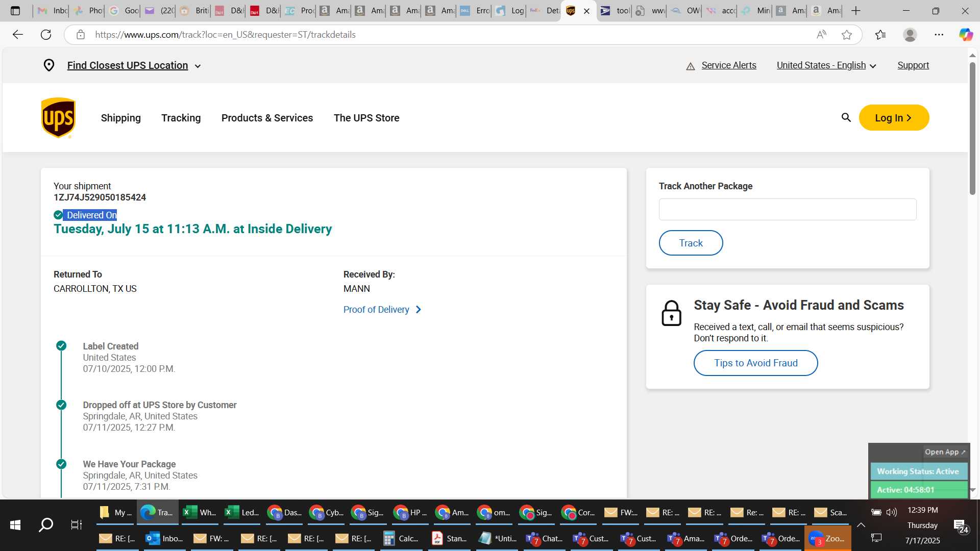This screenshot has width=980, height=551.
Task: Open the site search magnifier icon
Action: (846, 118)
